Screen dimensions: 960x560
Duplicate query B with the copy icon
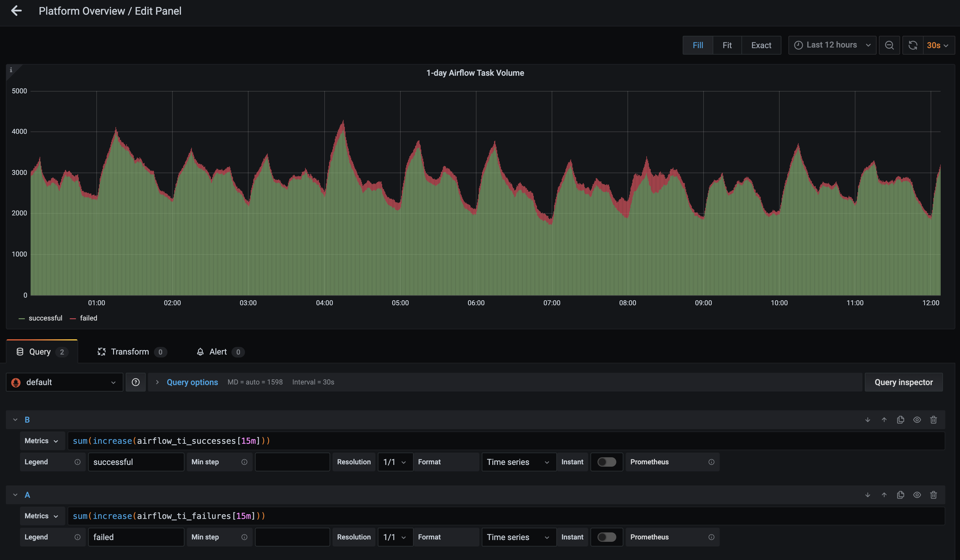pyautogui.click(x=900, y=419)
